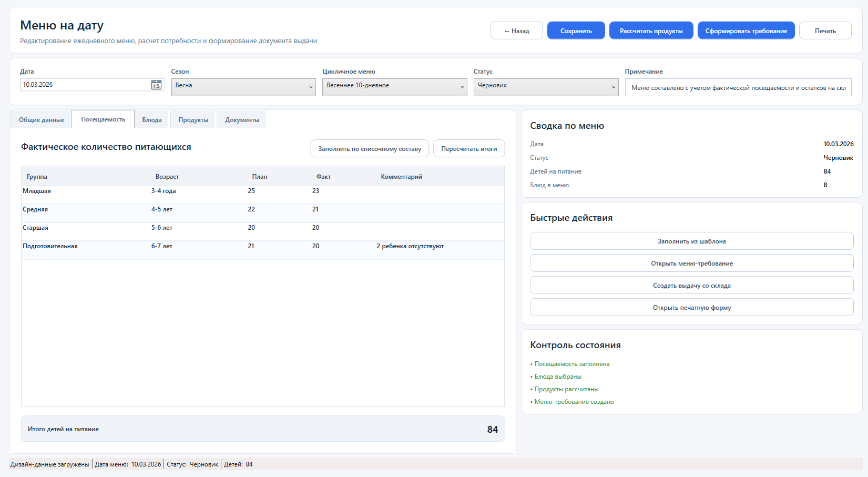Click into the Примечание text field
This screenshot has width=868, height=477.
pos(738,88)
